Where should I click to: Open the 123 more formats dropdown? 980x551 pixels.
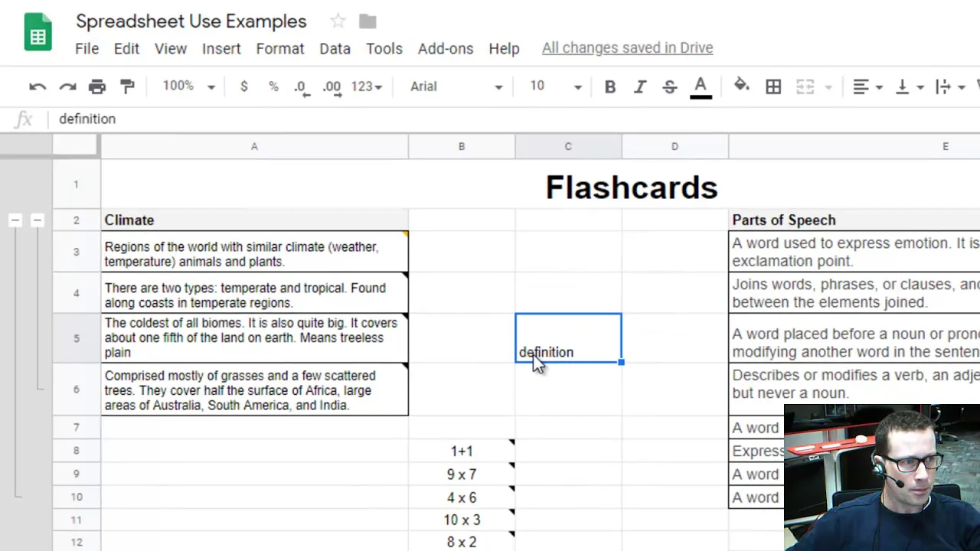point(366,86)
